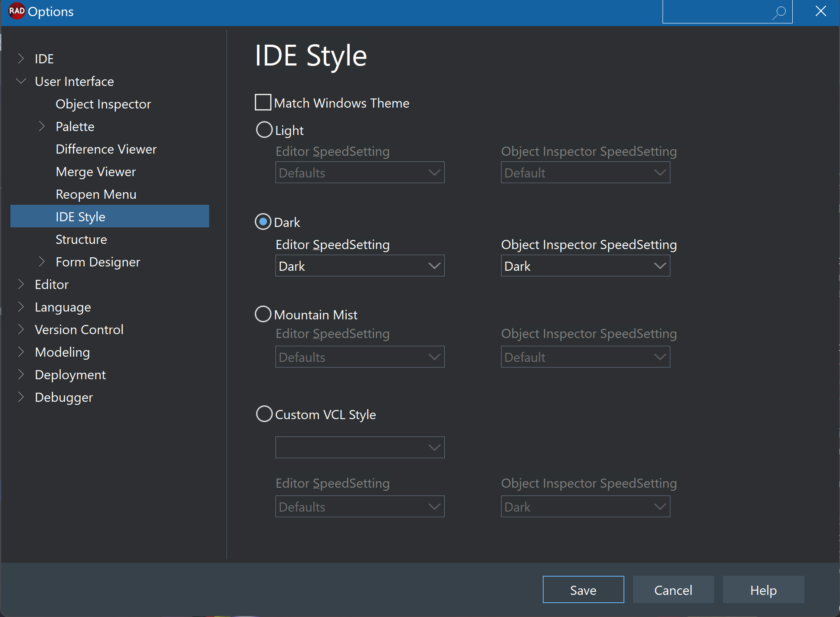Click the Cancel button
The width and height of the screenshot is (840, 617).
click(x=673, y=590)
